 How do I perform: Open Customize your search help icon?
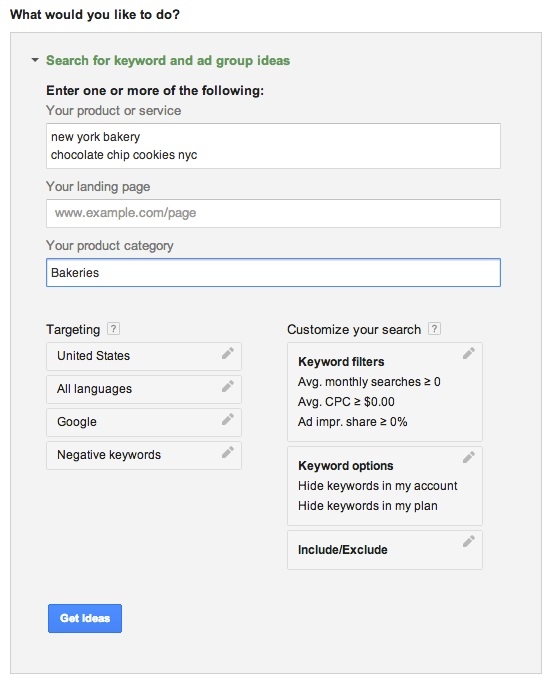pos(434,328)
